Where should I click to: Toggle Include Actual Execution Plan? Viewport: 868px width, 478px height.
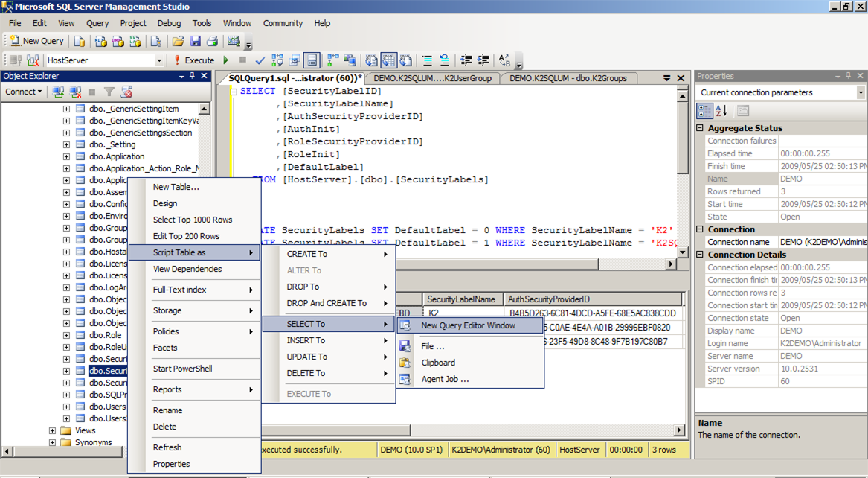pyautogui.click(x=332, y=60)
